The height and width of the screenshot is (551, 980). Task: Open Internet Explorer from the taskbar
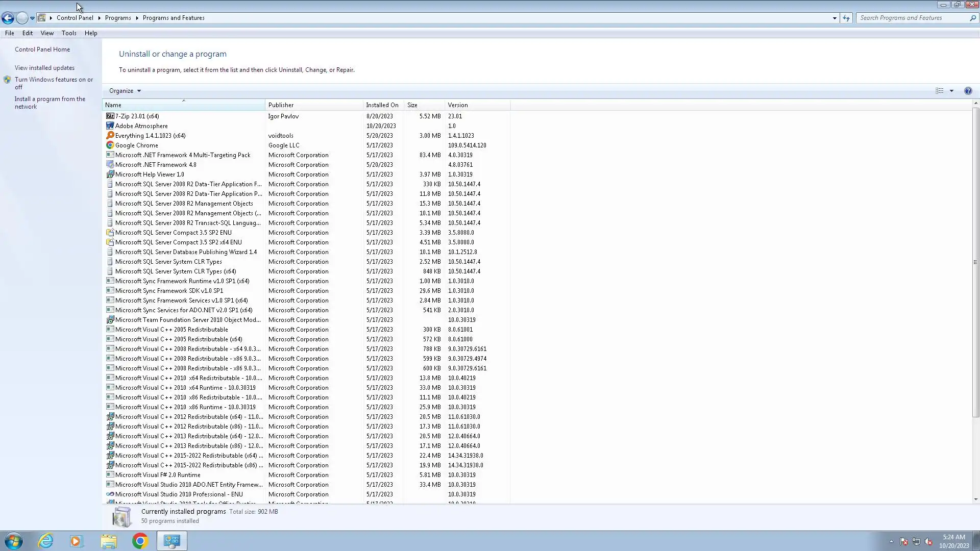tap(45, 541)
